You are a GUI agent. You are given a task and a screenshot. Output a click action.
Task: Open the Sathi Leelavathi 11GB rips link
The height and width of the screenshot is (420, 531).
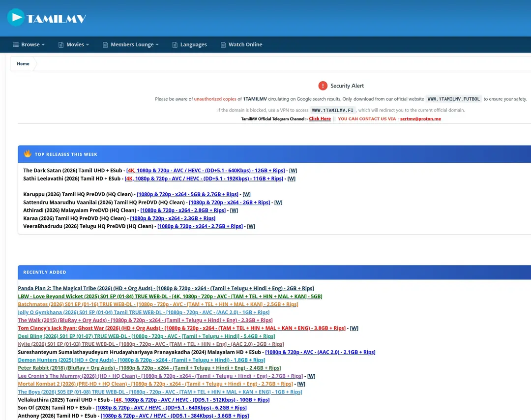click(x=204, y=179)
